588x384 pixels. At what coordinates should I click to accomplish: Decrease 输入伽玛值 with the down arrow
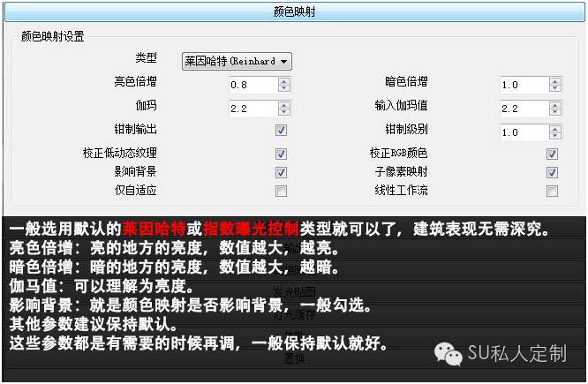point(555,112)
